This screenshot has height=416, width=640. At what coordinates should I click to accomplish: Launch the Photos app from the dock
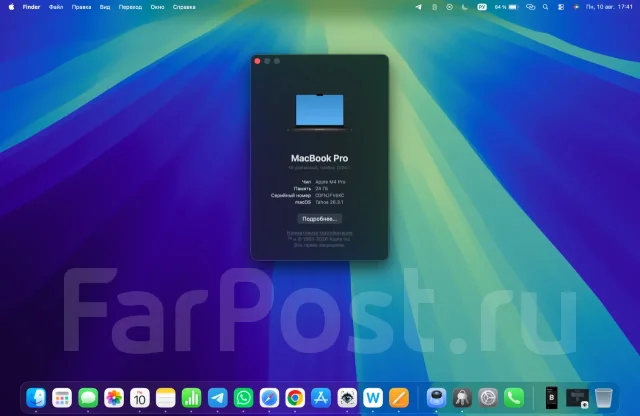(x=114, y=398)
